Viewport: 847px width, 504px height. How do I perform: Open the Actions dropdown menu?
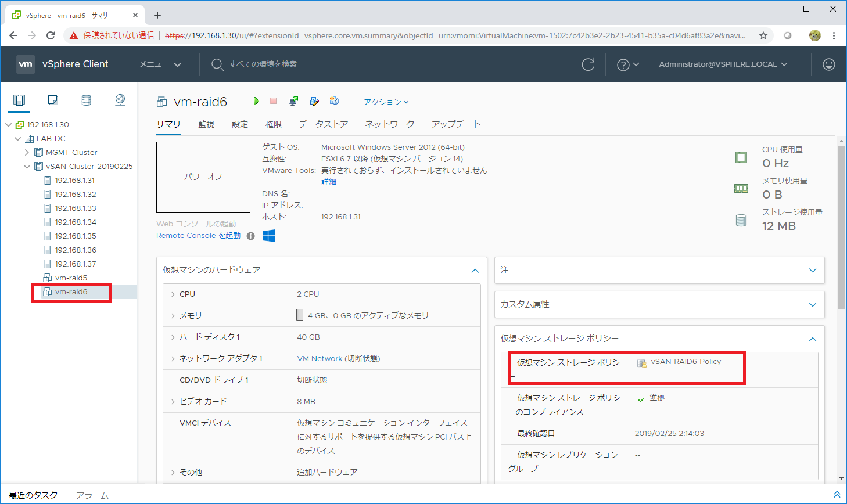386,102
